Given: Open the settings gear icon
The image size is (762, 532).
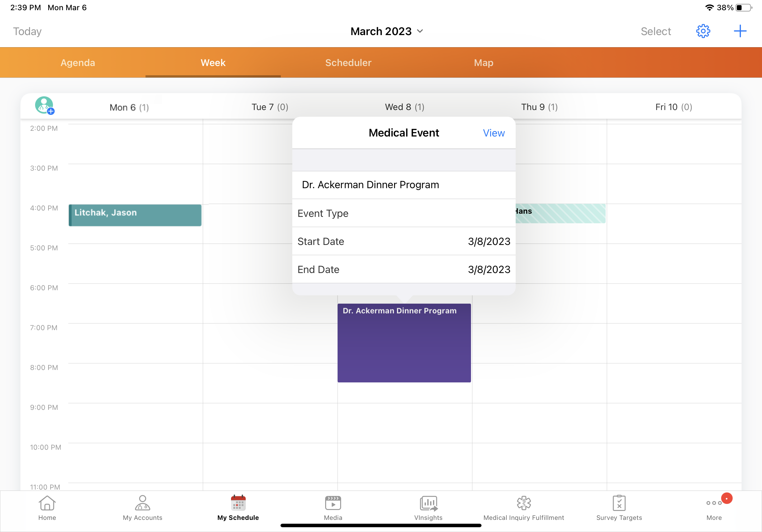Looking at the screenshot, I should [x=703, y=31].
